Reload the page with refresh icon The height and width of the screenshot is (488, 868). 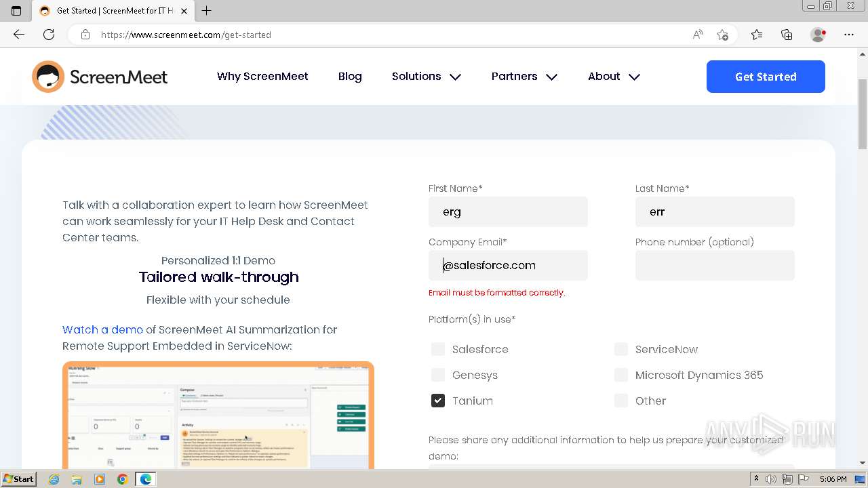pos(49,35)
